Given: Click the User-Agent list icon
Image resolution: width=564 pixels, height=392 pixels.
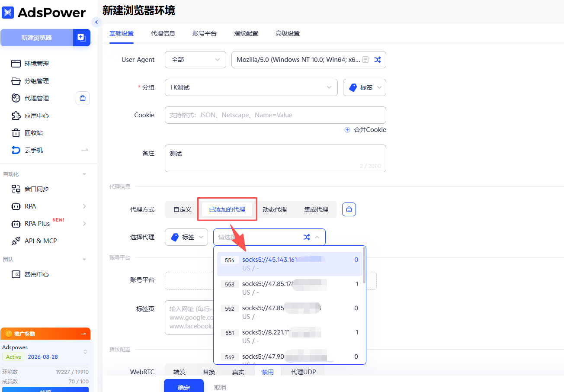Looking at the screenshot, I should tap(365, 60).
